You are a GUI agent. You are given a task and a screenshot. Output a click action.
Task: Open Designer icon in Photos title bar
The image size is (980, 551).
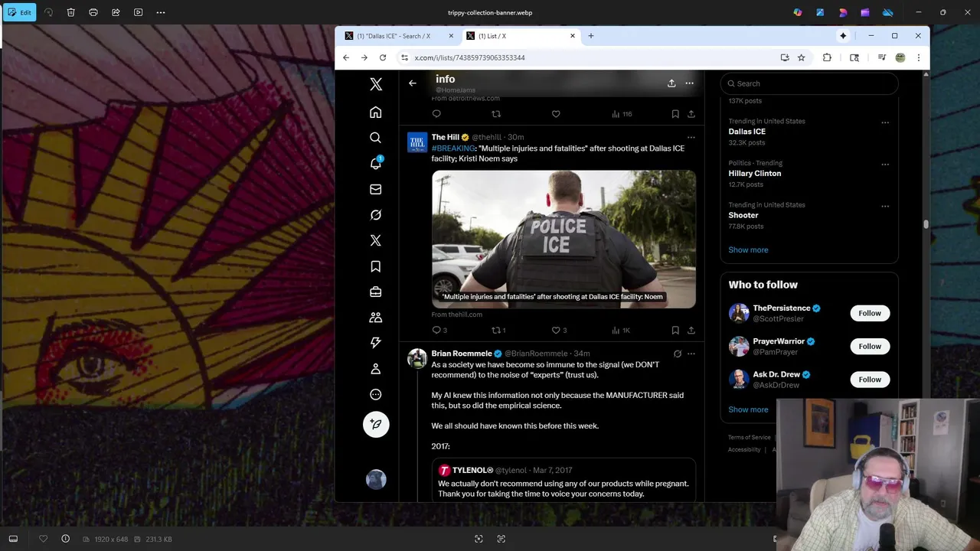tap(843, 12)
